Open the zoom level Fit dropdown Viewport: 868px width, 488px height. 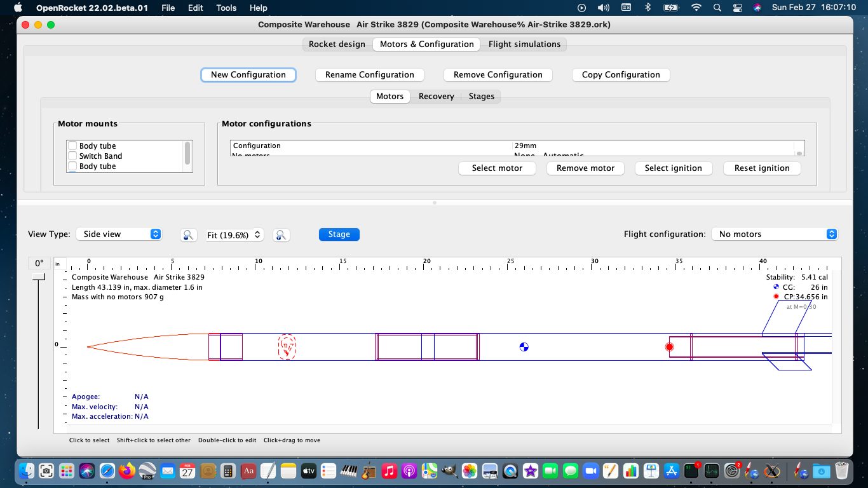(x=234, y=234)
